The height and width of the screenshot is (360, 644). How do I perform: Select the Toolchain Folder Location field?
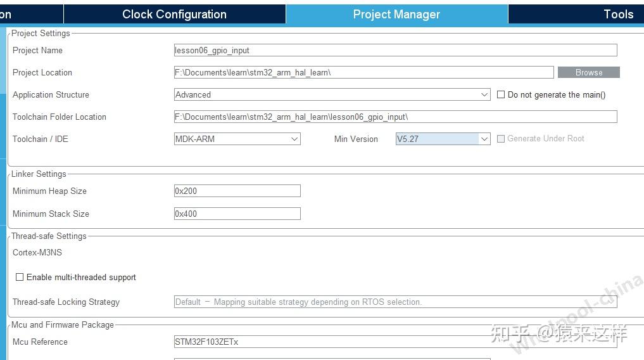click(395, 117)
